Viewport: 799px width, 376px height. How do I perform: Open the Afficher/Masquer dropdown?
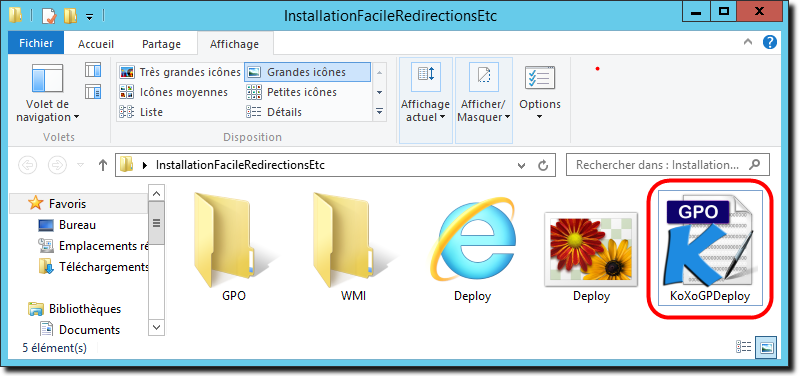point(484,100)
